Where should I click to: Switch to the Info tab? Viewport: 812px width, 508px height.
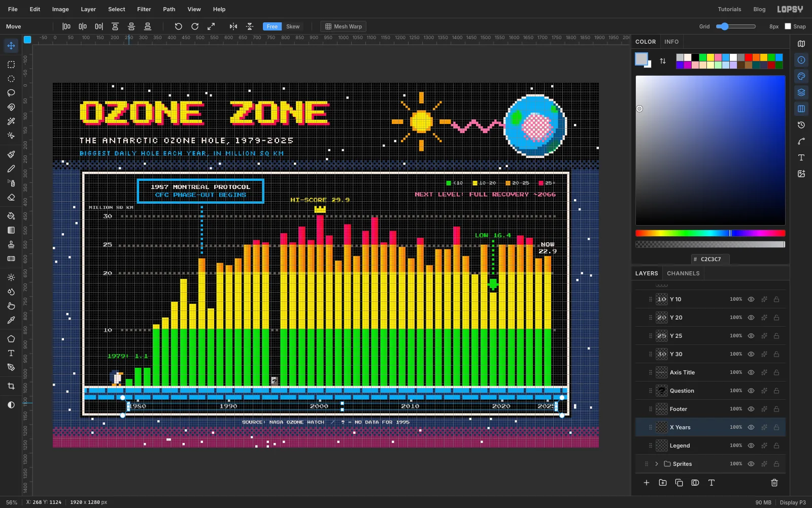tap(671, 42)
